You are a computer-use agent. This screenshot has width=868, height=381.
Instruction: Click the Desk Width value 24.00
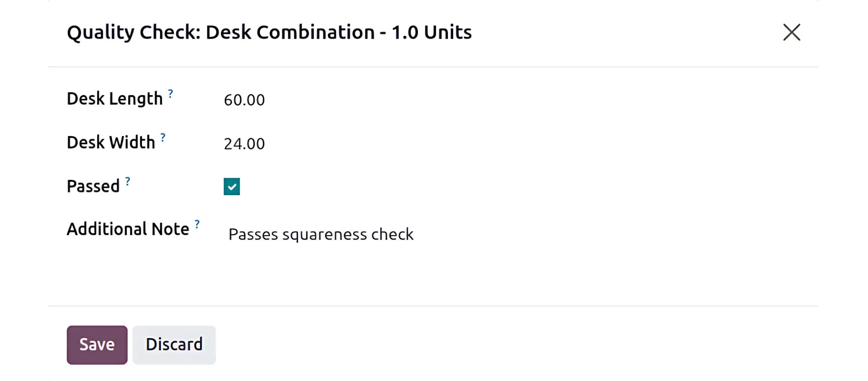click(x=244, y=144)
